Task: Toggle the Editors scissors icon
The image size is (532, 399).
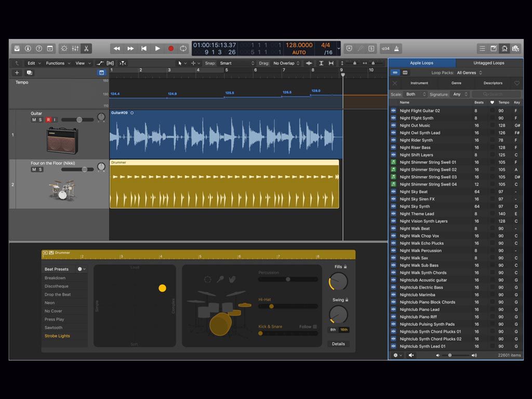Action: point(86,48)
